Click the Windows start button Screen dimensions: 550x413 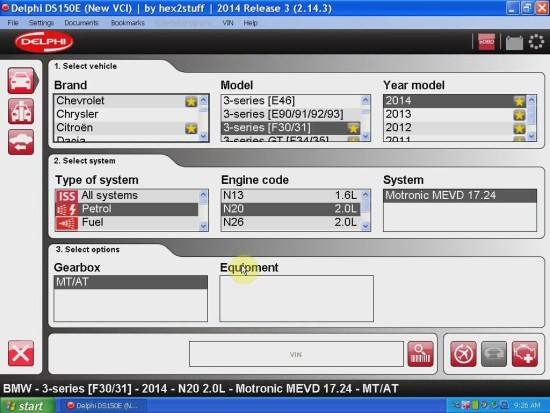[27, 406]
